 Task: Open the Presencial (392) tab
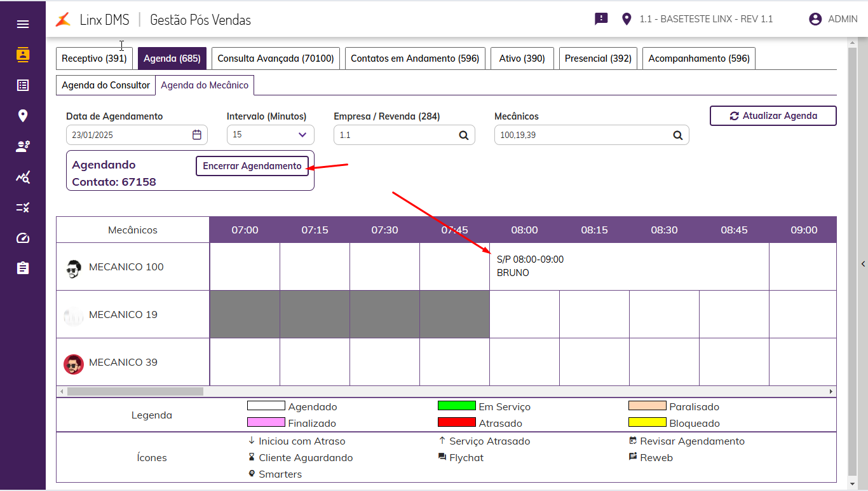click(598, 59)
